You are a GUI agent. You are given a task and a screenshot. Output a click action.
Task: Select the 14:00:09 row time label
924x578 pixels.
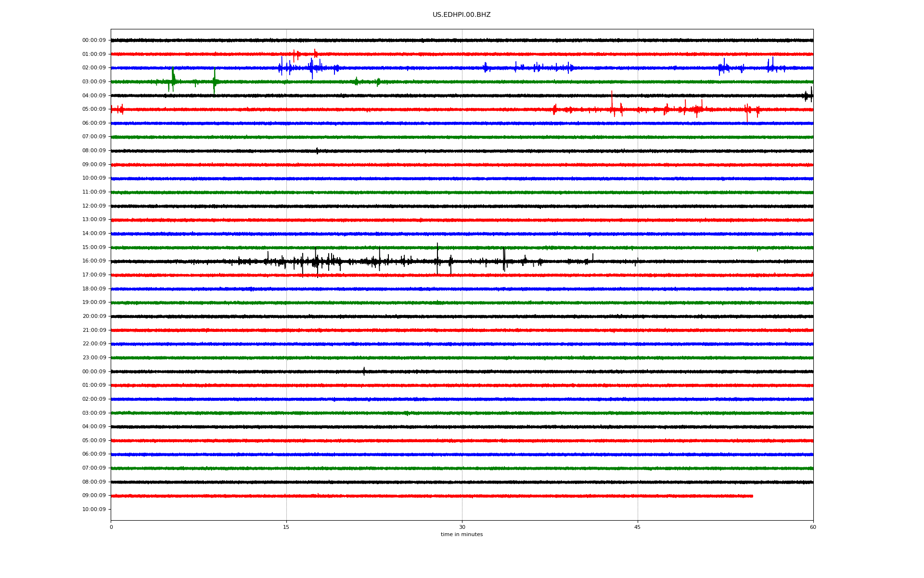[94, 234]
